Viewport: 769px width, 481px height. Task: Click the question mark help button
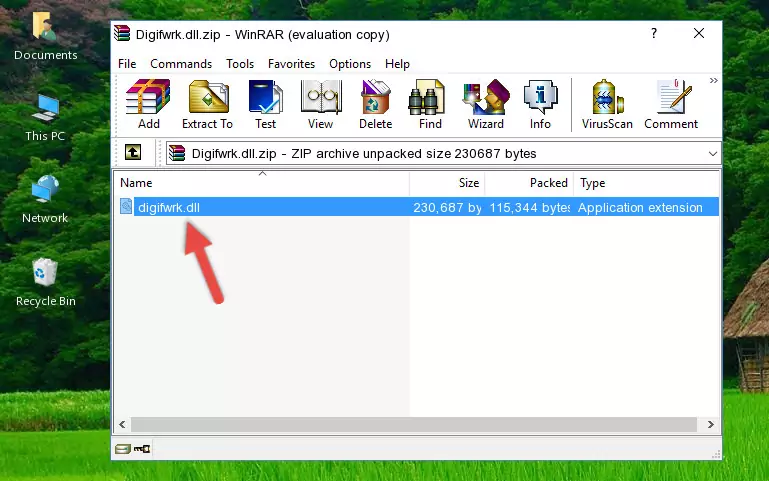point(654,33)
